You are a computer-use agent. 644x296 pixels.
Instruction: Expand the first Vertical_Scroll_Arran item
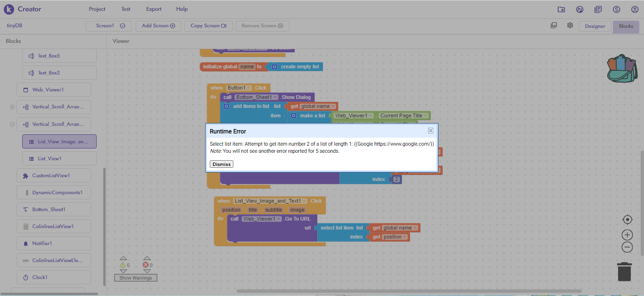pyautogui.click(x=12, y=107)
